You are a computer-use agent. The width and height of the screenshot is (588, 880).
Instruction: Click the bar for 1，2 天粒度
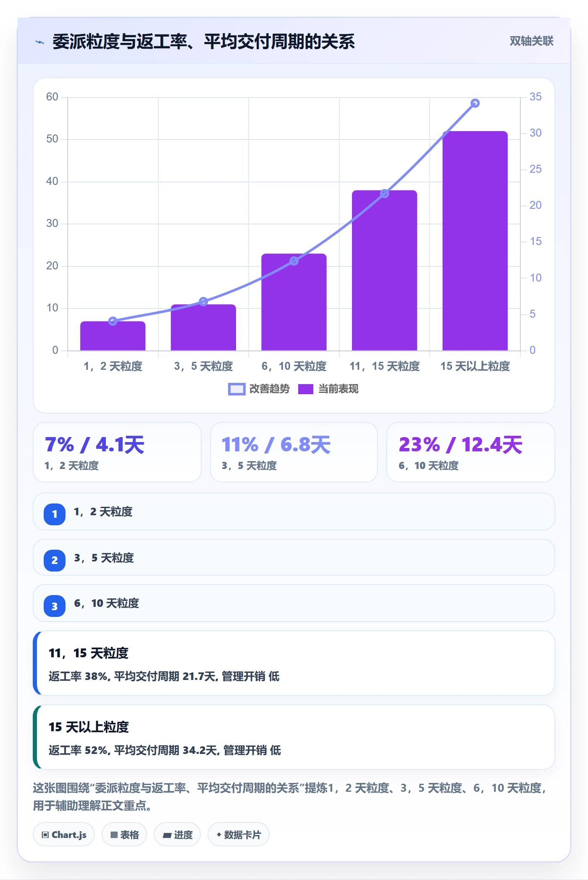point(113,336)
